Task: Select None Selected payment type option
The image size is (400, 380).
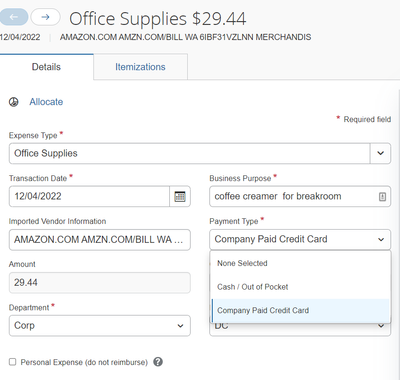Action: 300,263
